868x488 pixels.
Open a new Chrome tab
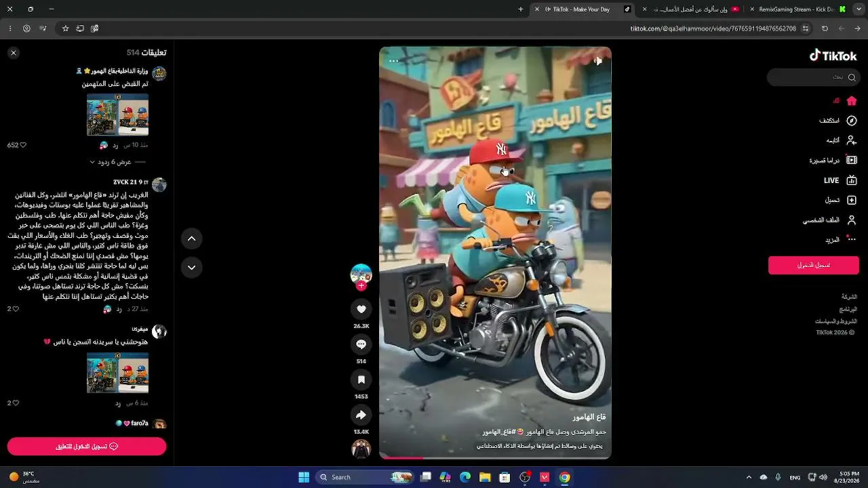click(x=521, y=9)
